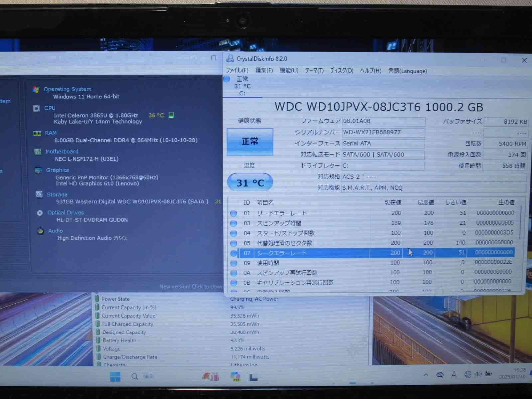Click the CPU chip icon in Speccy
Viewport: 532px width, 399px height.
coord(37,108)
